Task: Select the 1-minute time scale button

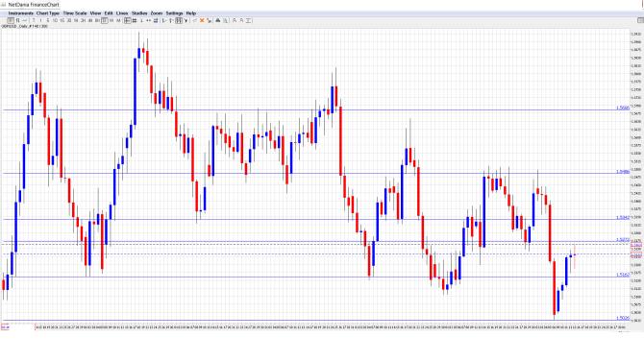Action: [40, 20]
